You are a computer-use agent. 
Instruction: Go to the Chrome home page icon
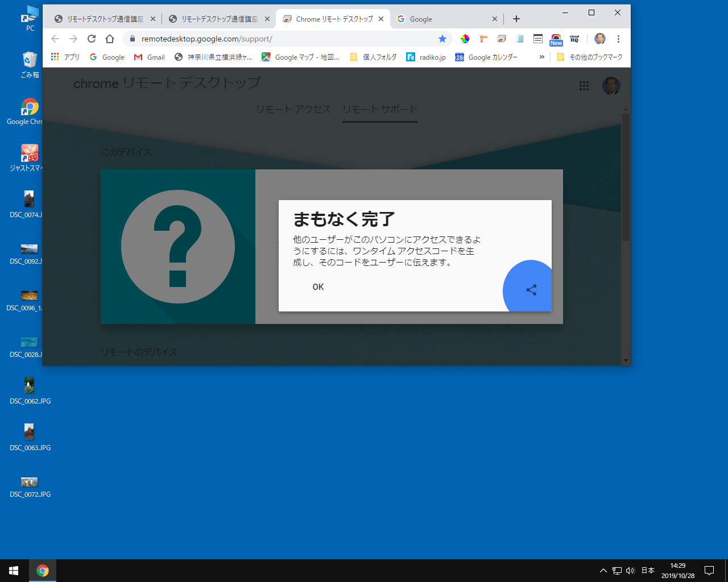coord(110,39)
